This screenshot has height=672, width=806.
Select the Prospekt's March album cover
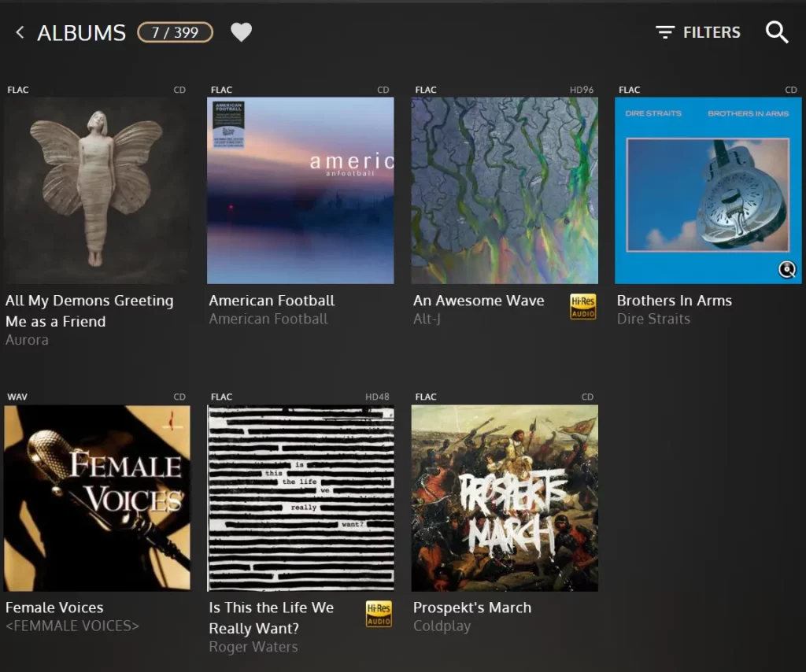(x=505, y=498)
